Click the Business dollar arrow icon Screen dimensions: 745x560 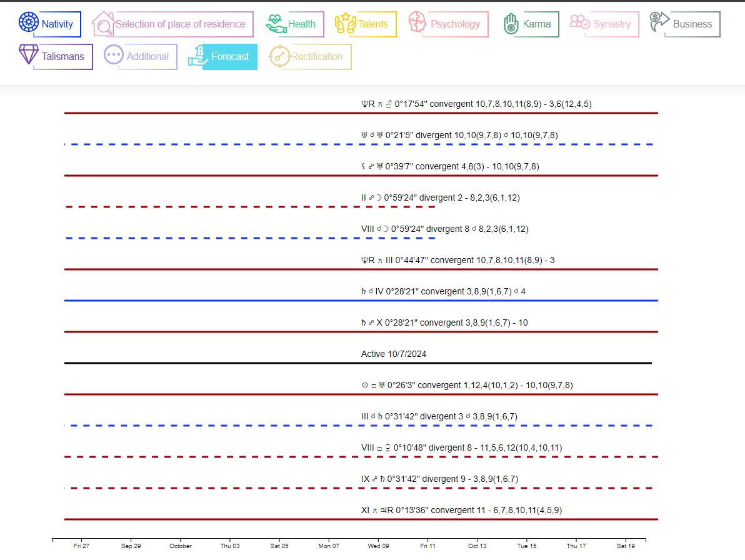click(x=659, y=23)
